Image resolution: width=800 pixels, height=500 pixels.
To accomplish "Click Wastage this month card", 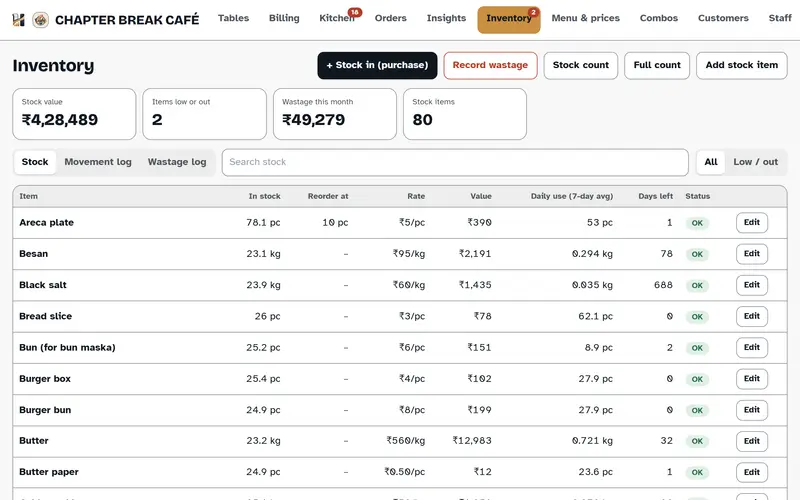I will pos(335,114).
